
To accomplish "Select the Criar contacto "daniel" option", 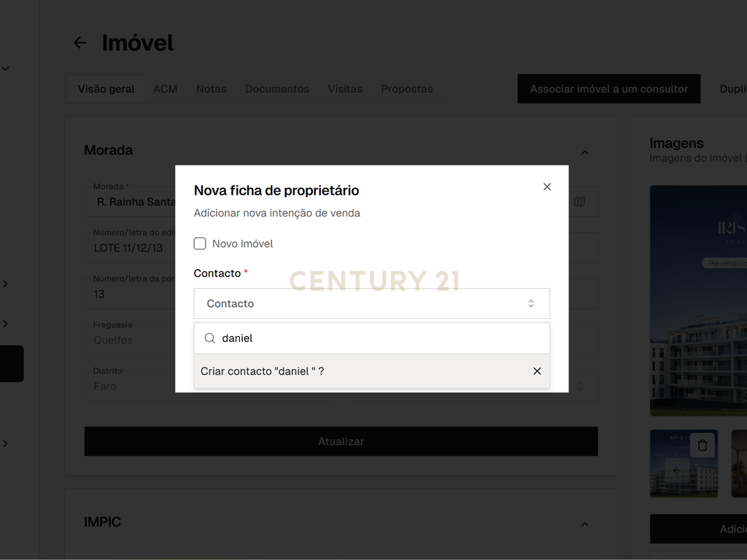I will coord(371,371).
